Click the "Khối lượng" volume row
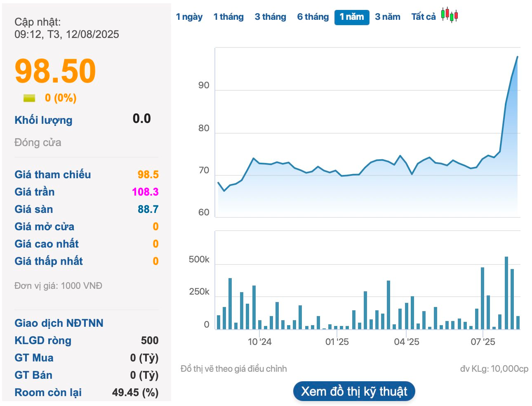 43,120
